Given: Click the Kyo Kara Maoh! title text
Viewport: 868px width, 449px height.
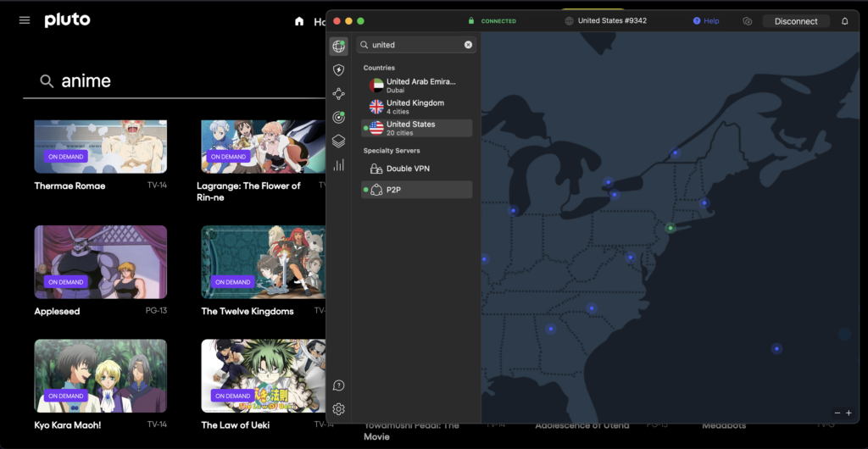Looking at the screenshot, I should [x=68, y=425].
